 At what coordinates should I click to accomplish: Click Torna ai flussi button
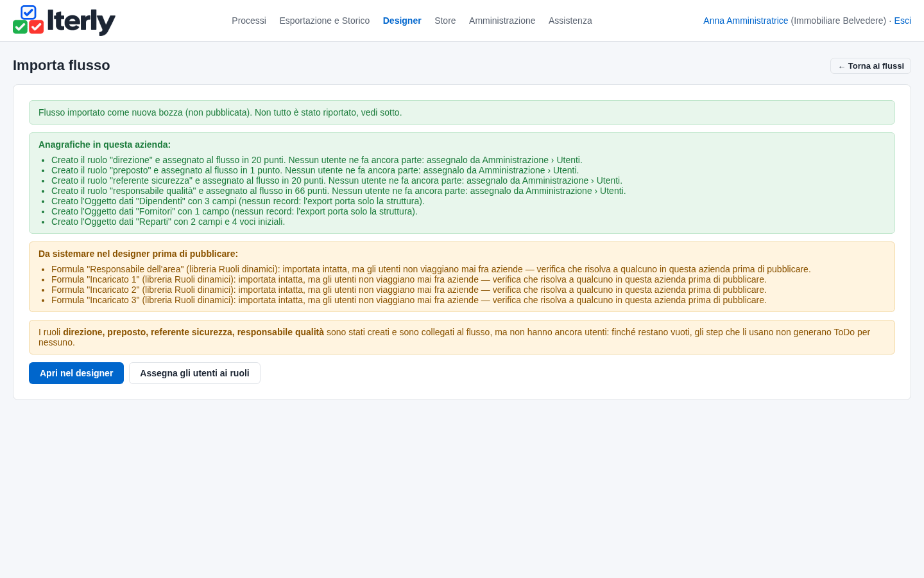click(x=871, y=66)
